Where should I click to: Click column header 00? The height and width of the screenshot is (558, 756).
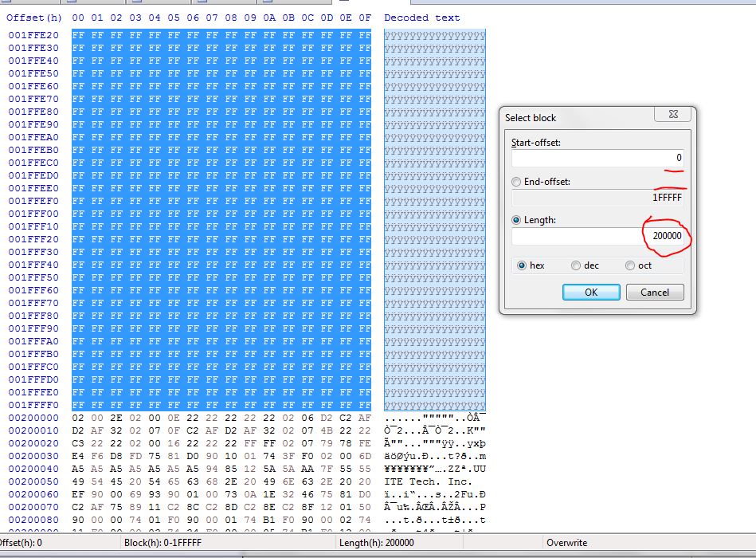[x=78, y=18]
